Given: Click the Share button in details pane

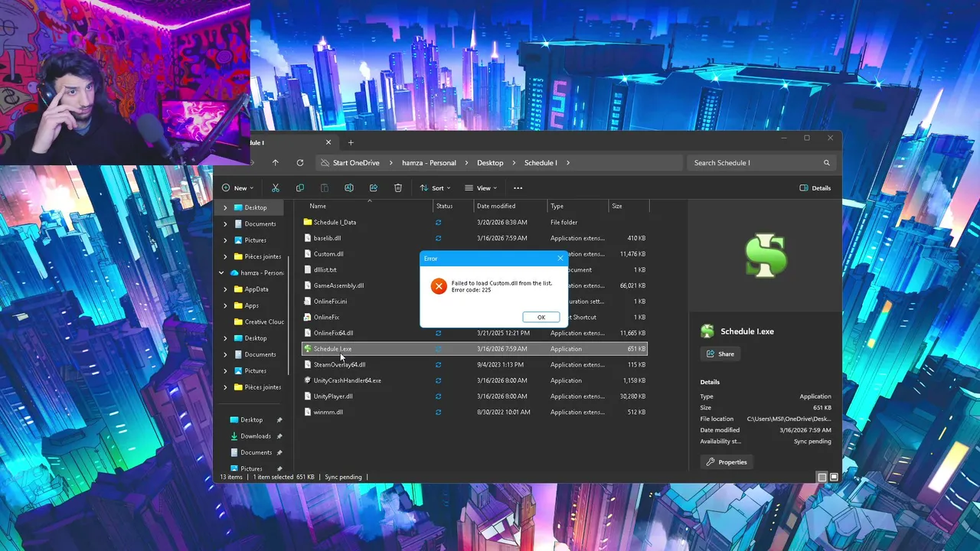Looking at the screenshot, I should (x=721, y=354).
